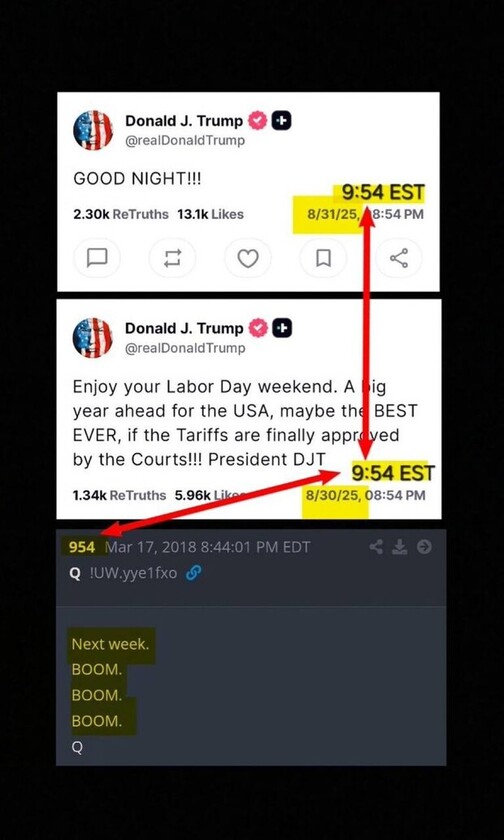The height and width of the screenshot is (840, 504).
Task: Click arrow icon in Q post header
Action: [x=424, y=547]
